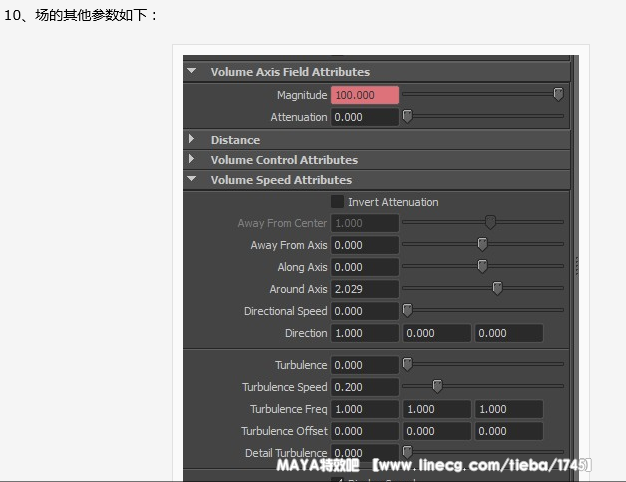This screenshot has height=482, width=626.
Task: Expand the Distance section
Action: click(x=192, y=139)
